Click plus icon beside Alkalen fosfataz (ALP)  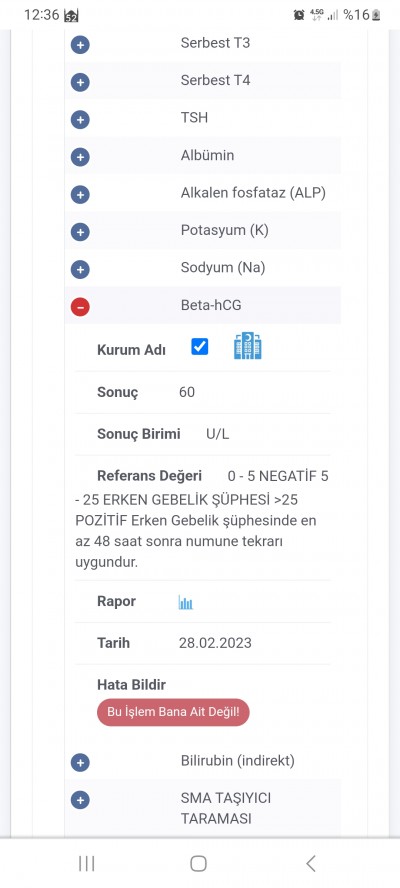80,195
